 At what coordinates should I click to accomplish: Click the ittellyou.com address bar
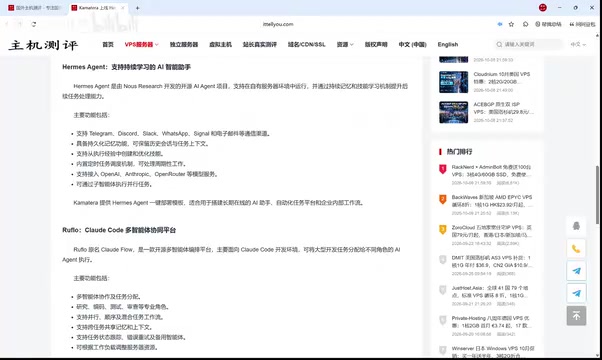[278, 24]
